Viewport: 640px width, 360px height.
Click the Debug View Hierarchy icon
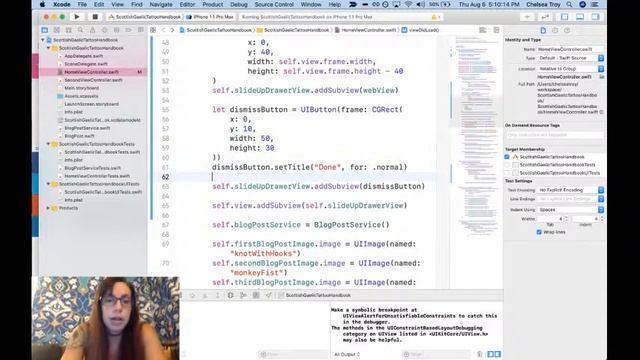(231, 295)
